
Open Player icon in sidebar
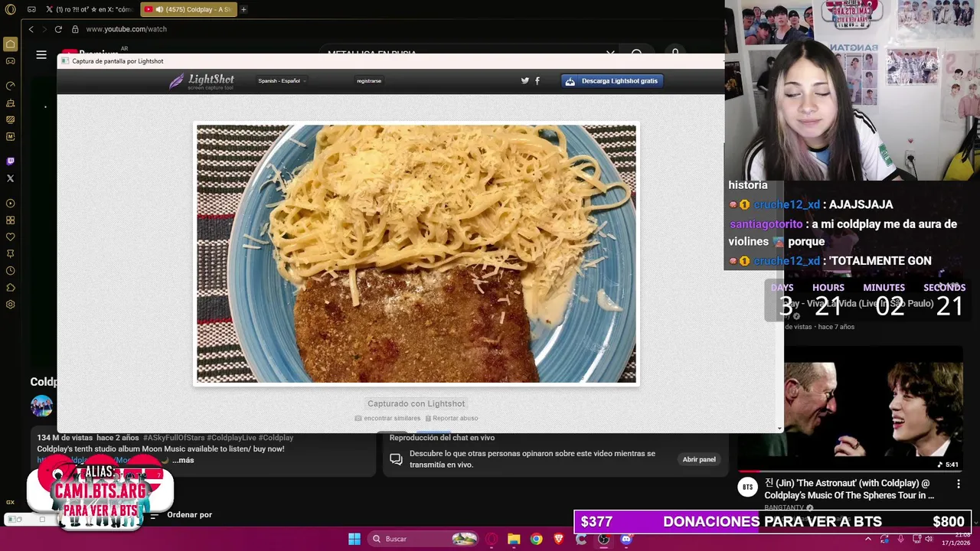10,204
